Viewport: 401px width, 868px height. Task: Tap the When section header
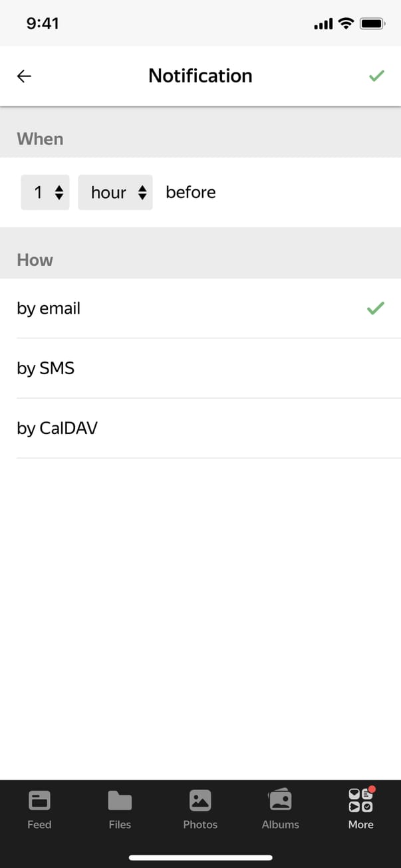coord(40,139)
